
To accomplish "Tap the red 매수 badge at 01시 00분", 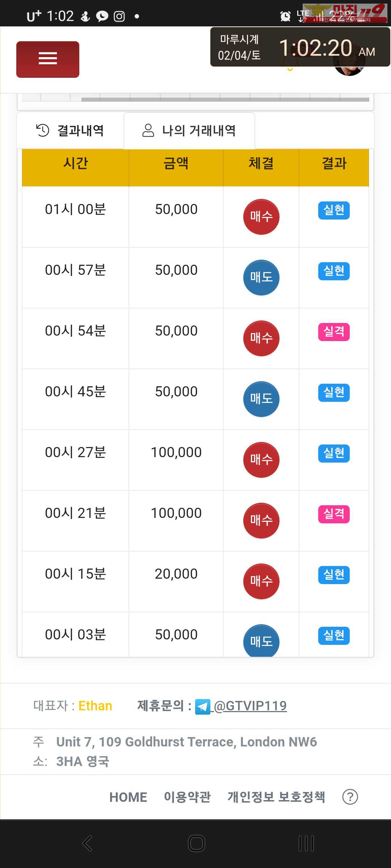I will (261, 217).
